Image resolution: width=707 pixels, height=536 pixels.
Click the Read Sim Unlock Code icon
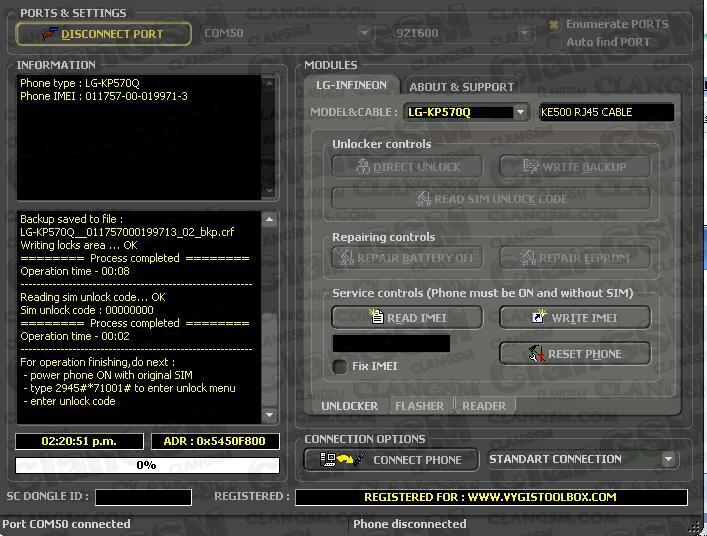423,198
